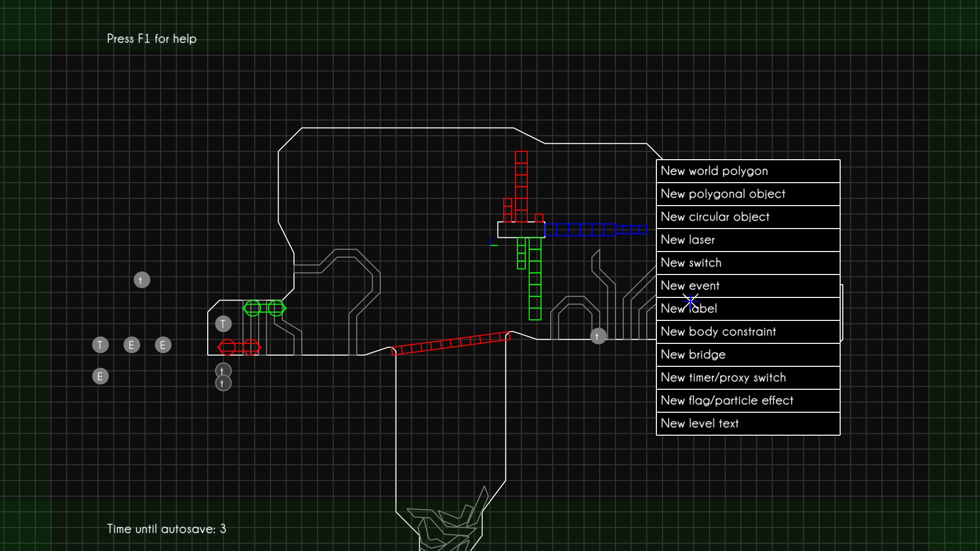Click the lower stacked "t" marker
980x551 pixels.
pyautogui.click(x=223, y=383)
